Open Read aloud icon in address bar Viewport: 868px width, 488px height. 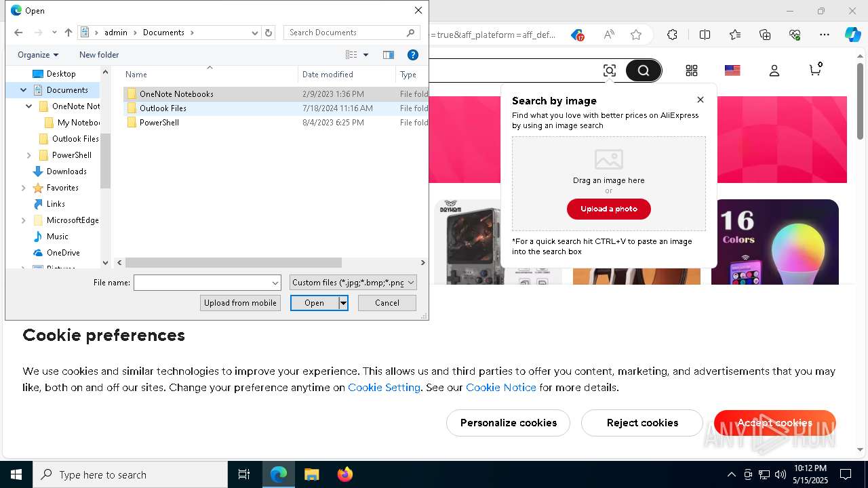click(x=609, y=35)
